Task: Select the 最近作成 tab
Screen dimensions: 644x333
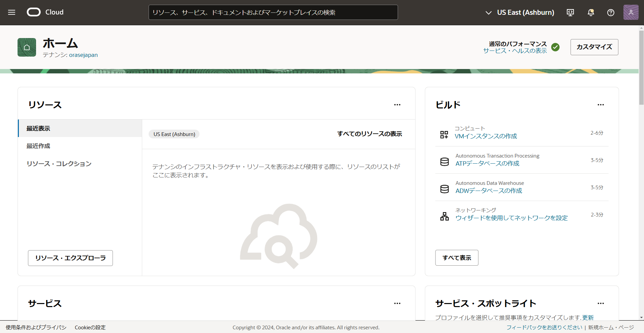Action: 80,146
